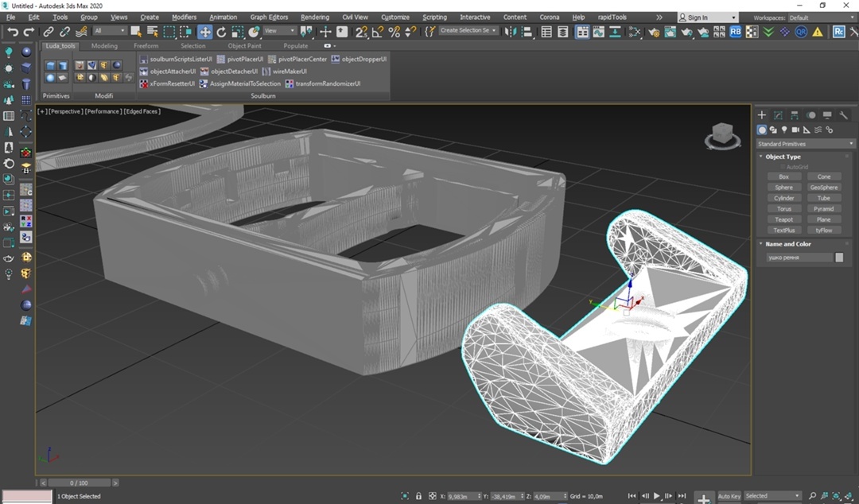The height and width of the screenshot is (504, 859).
Task: Click the QR round toolbar icon
Action: [x=801, y=32]
